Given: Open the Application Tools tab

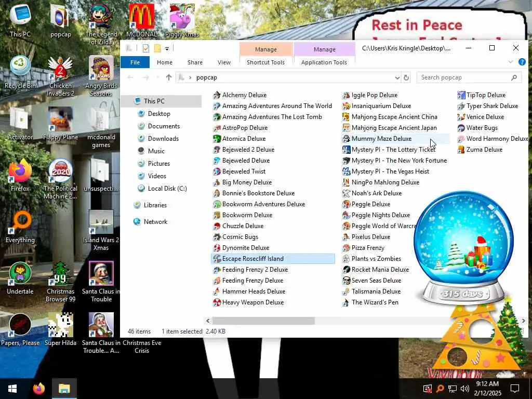Looking at the screenshot, I should click(324, 62).
